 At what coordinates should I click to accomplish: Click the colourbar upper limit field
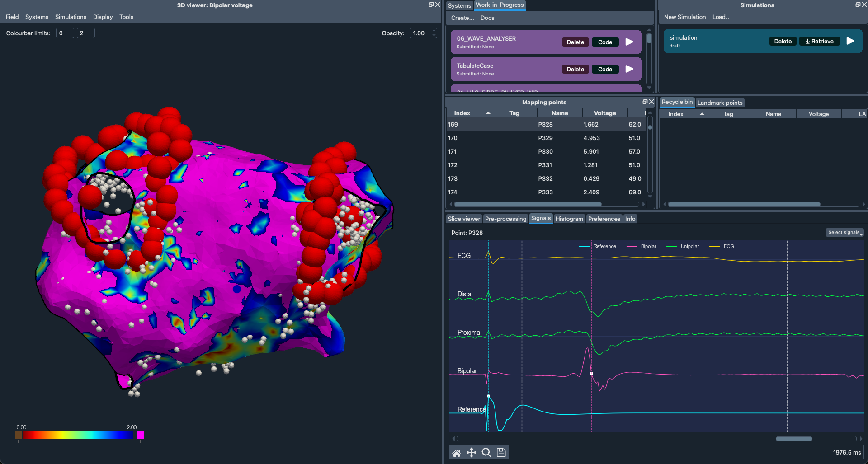(x=86, y=33)
